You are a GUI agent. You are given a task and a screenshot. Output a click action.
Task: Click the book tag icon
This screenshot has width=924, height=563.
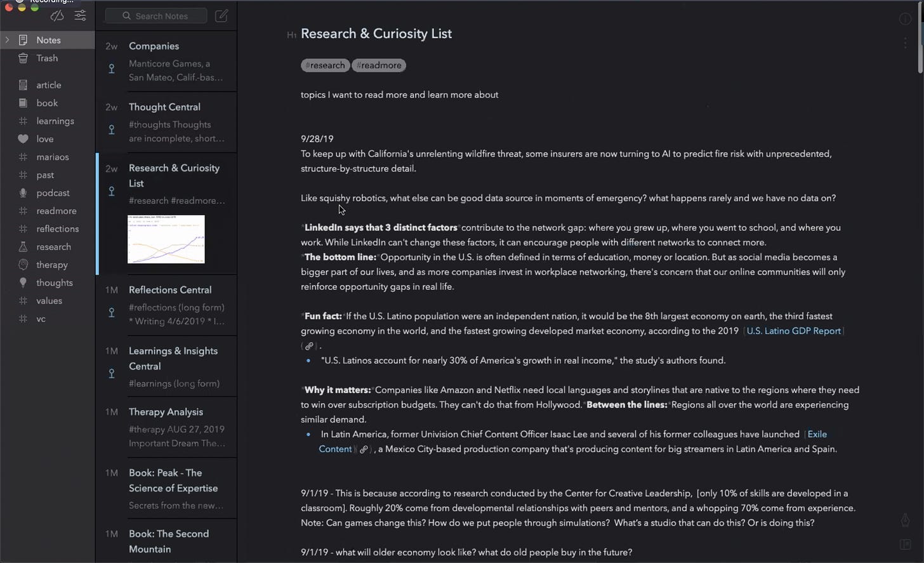point(23,103)
